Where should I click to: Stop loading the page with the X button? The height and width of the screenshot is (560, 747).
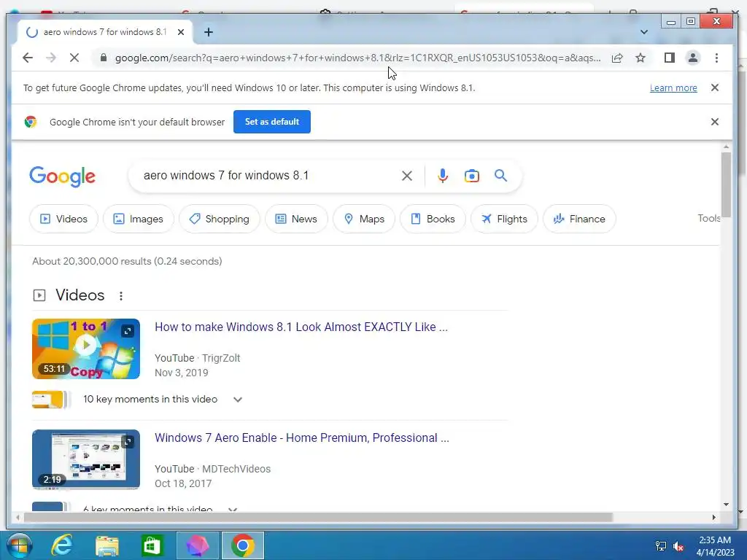coord(74,58)
